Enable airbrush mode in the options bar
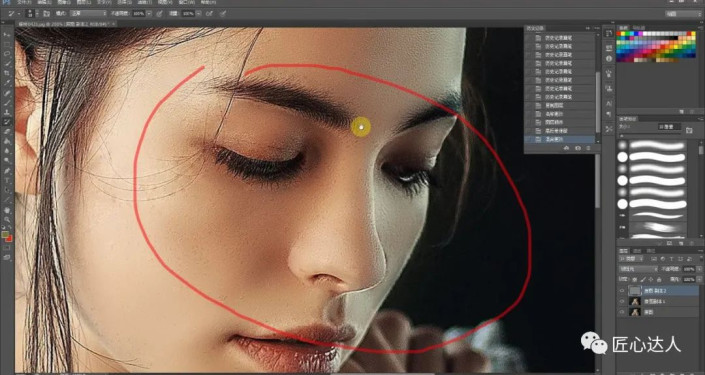Screen dimensions: 705x375 coord(209,13)
